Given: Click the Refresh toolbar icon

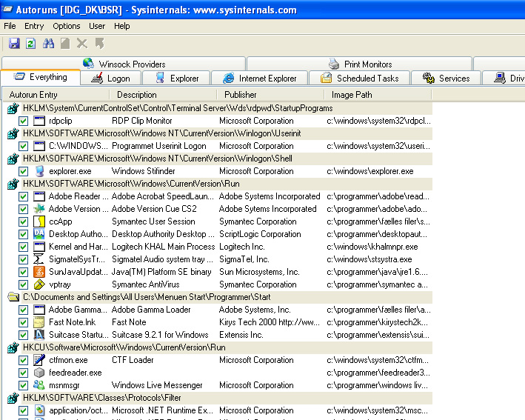Looking at the screenshot, I should (x=30, y=44).
